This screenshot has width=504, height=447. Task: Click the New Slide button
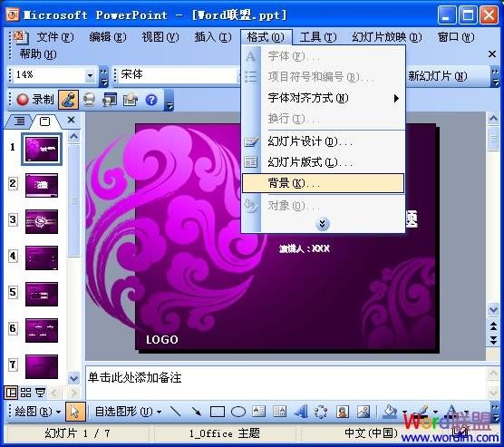437,76
